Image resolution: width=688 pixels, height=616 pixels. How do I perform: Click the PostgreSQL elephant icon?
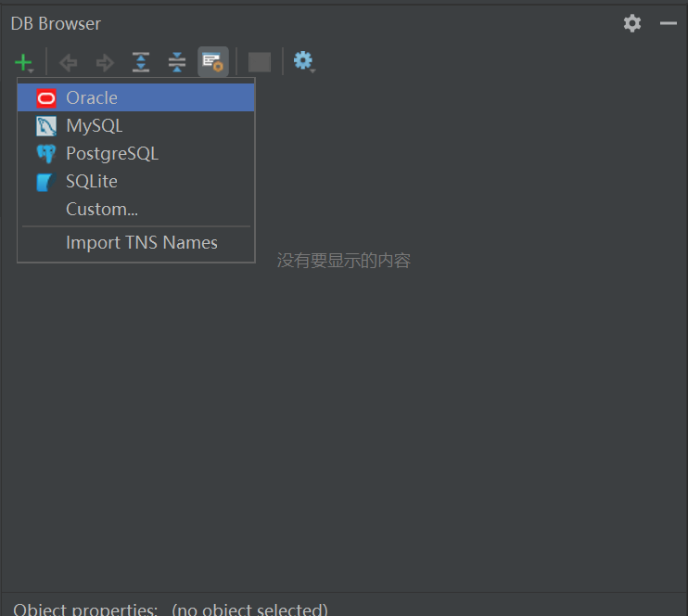click(46, 154)
